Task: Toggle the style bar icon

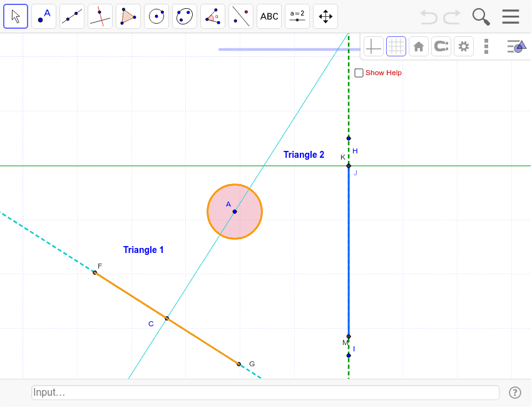Action: [x=516, y=46]
